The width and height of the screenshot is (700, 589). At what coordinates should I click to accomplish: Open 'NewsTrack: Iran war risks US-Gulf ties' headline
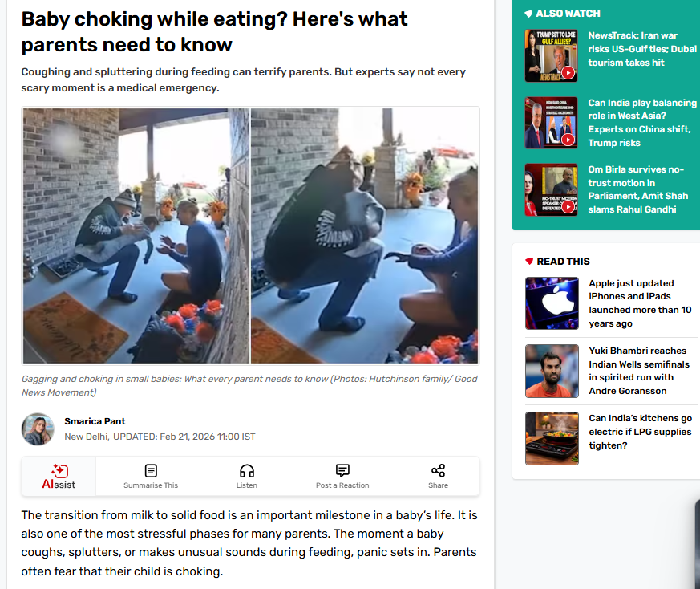[x=642, y=49]
